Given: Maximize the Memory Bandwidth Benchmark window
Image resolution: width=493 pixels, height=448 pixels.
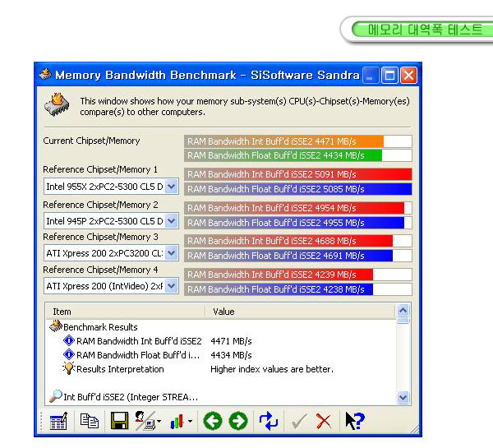Looking at the screenshot, I should (x=389, y=75).
